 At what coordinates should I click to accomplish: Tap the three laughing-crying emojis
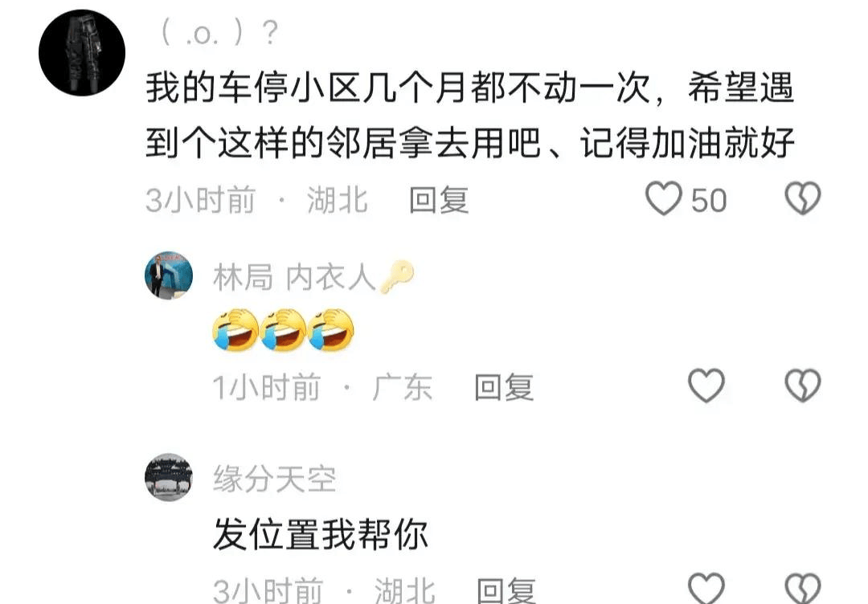[x=284, y=329]
